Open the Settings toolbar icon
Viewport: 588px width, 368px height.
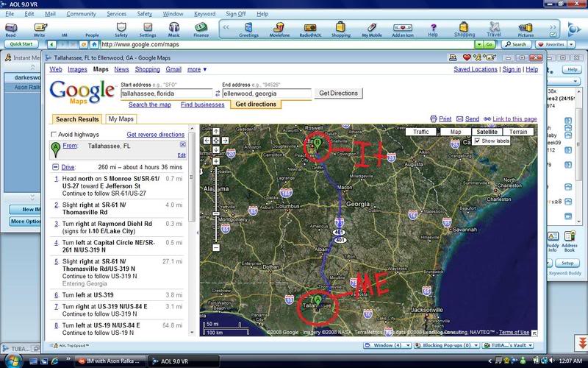[148, 29]
